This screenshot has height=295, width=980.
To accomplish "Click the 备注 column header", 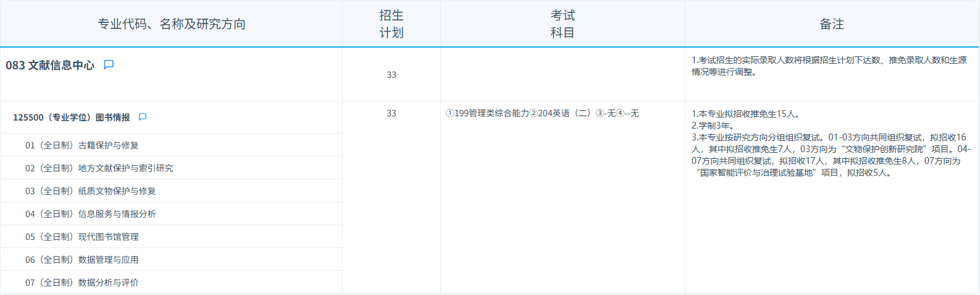I will [x=831, y=24].
